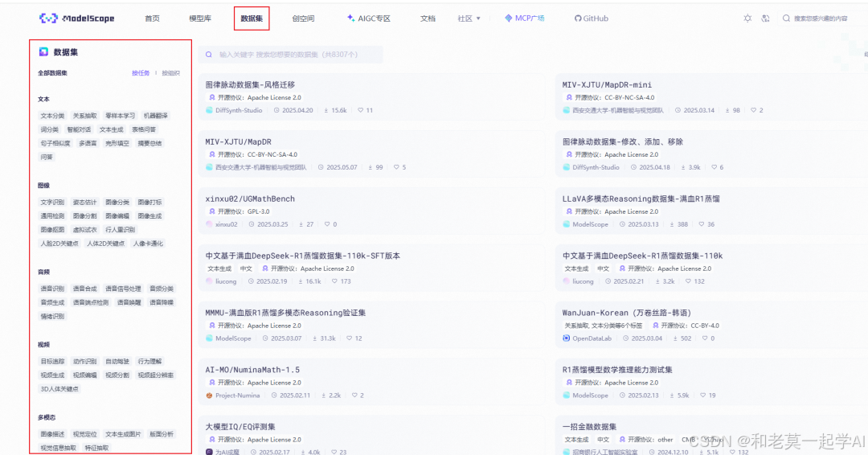Select the 关系抽取 task tag
The image size is (868, 455).
84,116
